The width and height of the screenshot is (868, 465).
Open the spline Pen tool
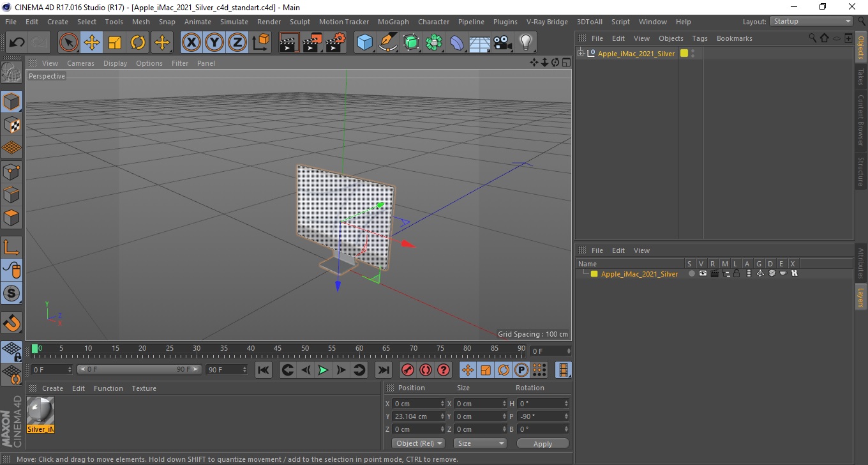pos(388,43)
